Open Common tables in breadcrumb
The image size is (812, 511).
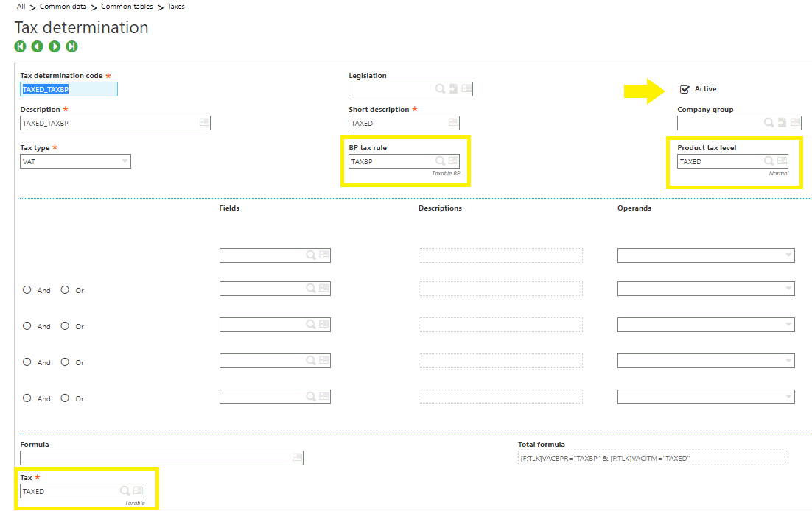[127, 7]
